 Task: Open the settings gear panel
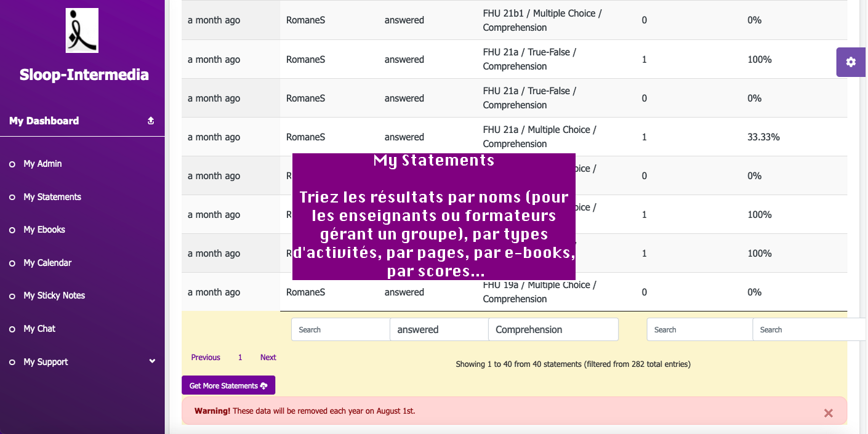click(851, 62)
